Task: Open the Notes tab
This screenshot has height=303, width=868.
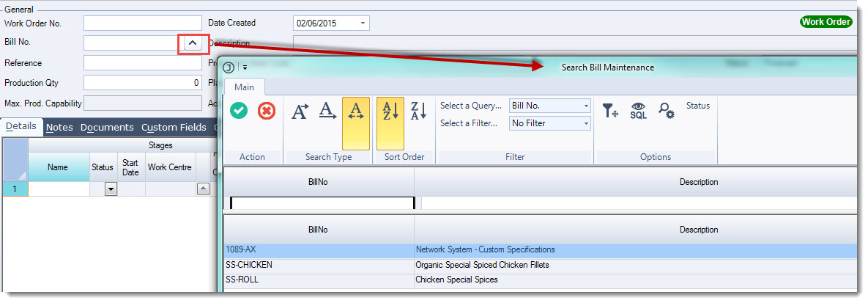Action: [x=59, y=128]
